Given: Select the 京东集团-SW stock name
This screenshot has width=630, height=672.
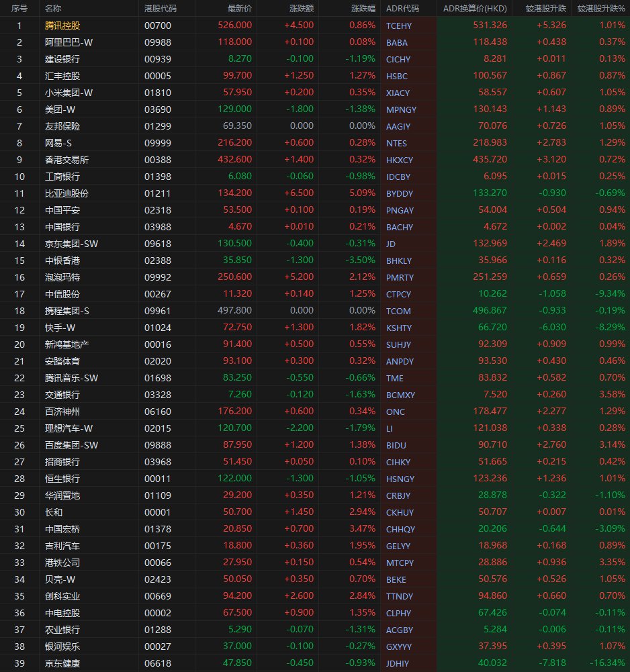Looking at the screenshot, I should (71, 244).
